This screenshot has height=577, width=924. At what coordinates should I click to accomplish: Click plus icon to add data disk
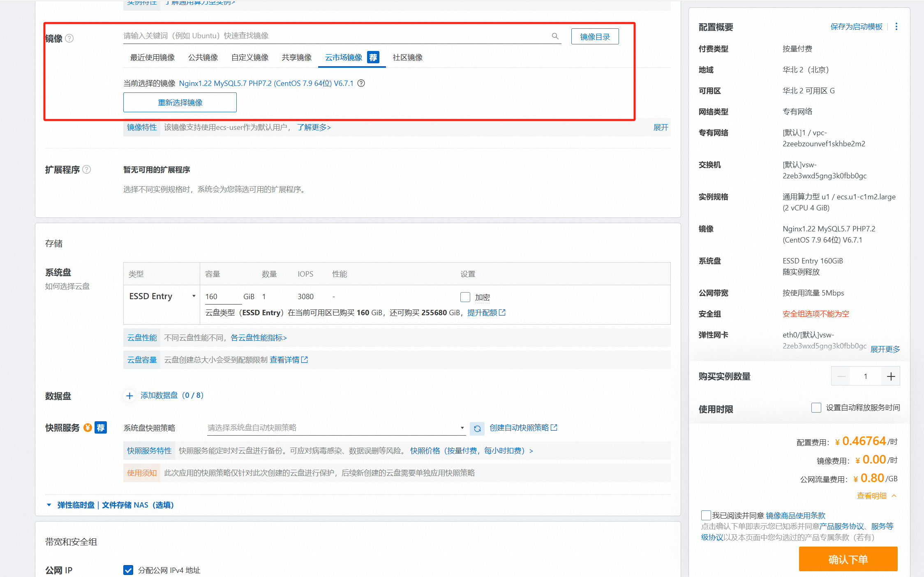coord(129,395)
